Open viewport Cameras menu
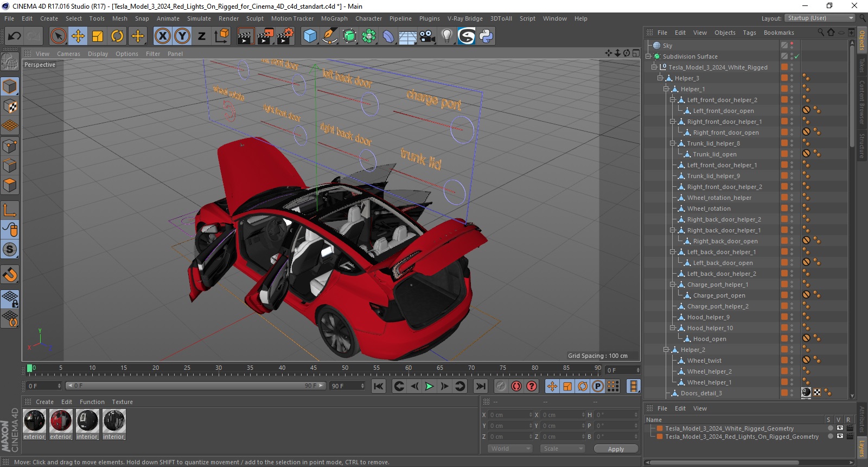This screenshot has width=868, height=467. coord(68,54)
